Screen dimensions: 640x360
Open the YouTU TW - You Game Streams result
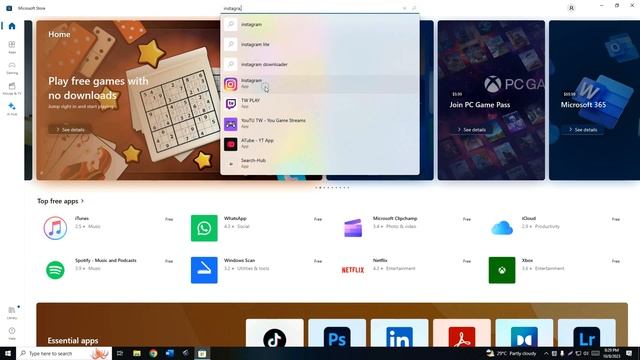(320, 124)
